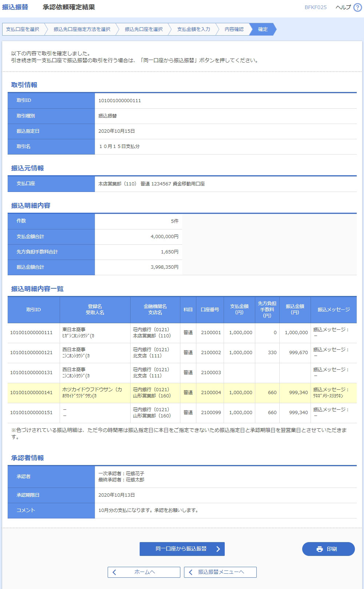The width and height of the screenshot is (364, 589).
Task: Select step 振込先口座を選択
Action: [144, 29]
